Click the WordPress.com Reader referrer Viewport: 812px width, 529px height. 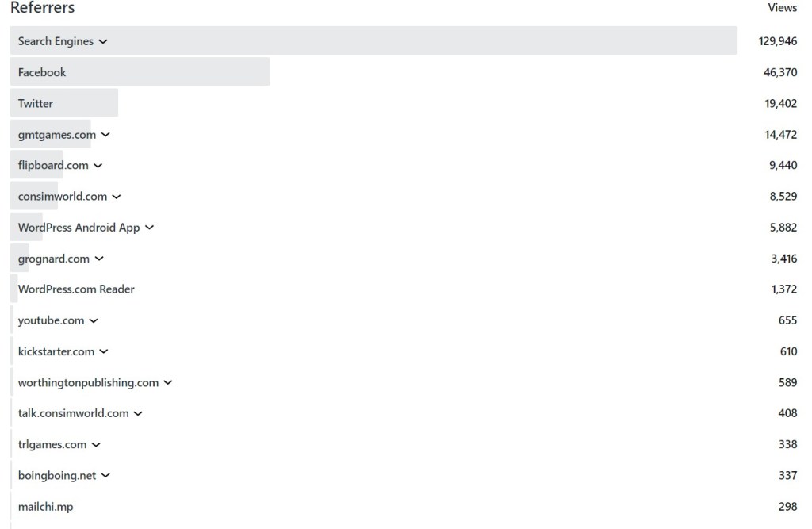point(76,289)
